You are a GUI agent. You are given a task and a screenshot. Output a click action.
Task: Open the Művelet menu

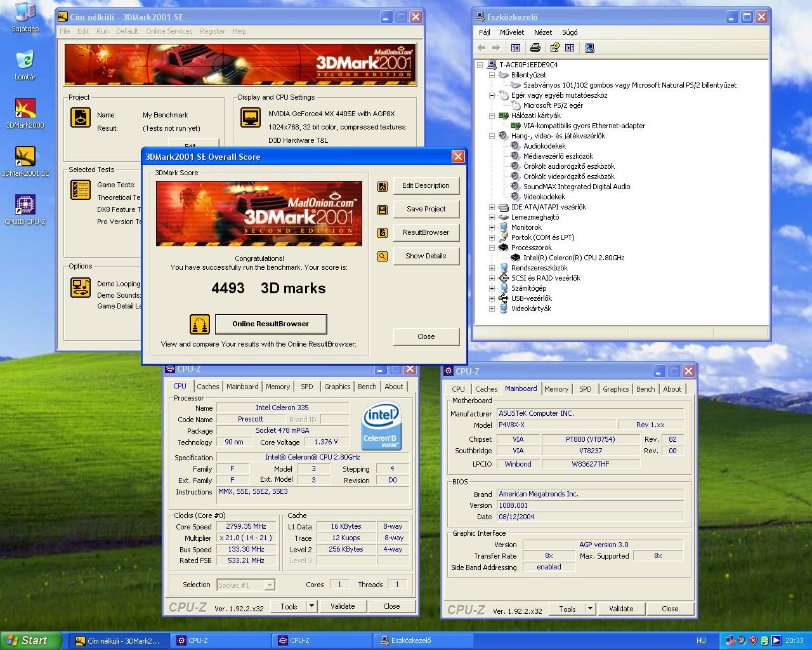coord(512,32)
